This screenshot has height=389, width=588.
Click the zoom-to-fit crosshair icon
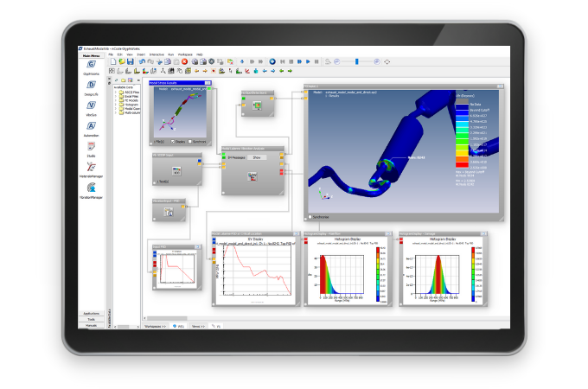pyautogui.click(x=387, y=62)
